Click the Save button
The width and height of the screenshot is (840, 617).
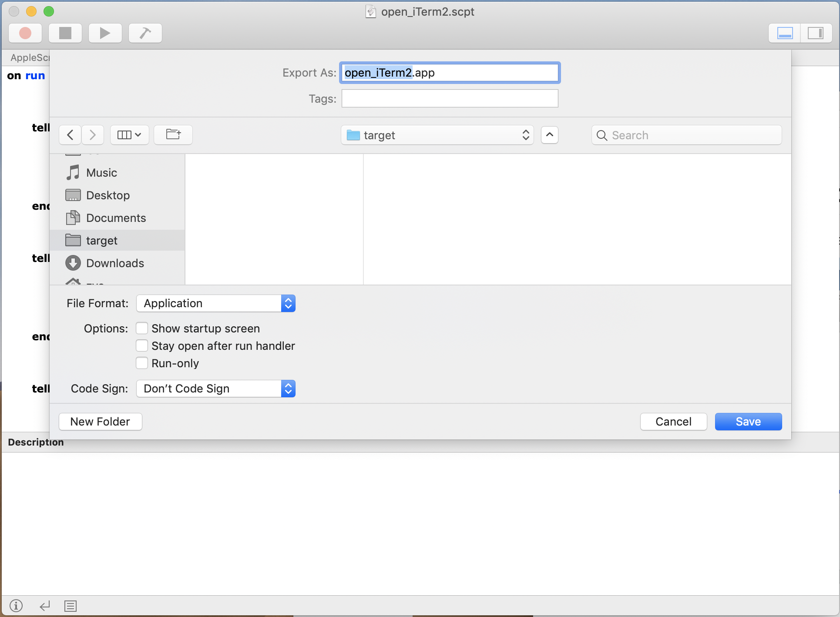(748, 422)
